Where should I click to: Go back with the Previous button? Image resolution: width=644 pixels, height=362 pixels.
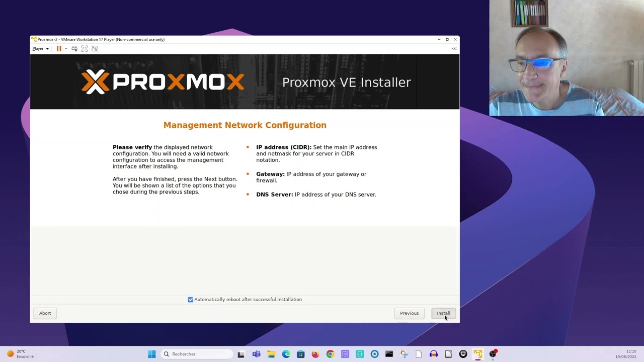(x=409, y=313)
